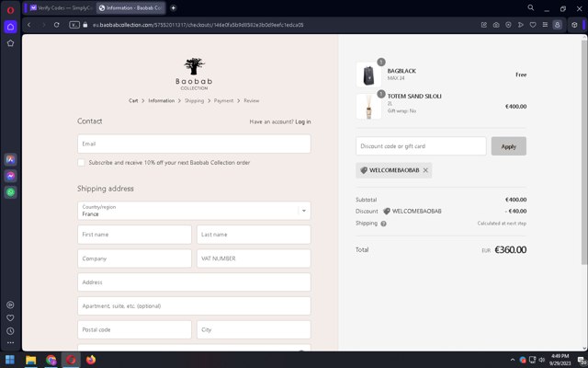The height and width of the screenshot is (368, 588).
Task: Search tabs with magnifier icon
Action: click(x=531, y=7)
